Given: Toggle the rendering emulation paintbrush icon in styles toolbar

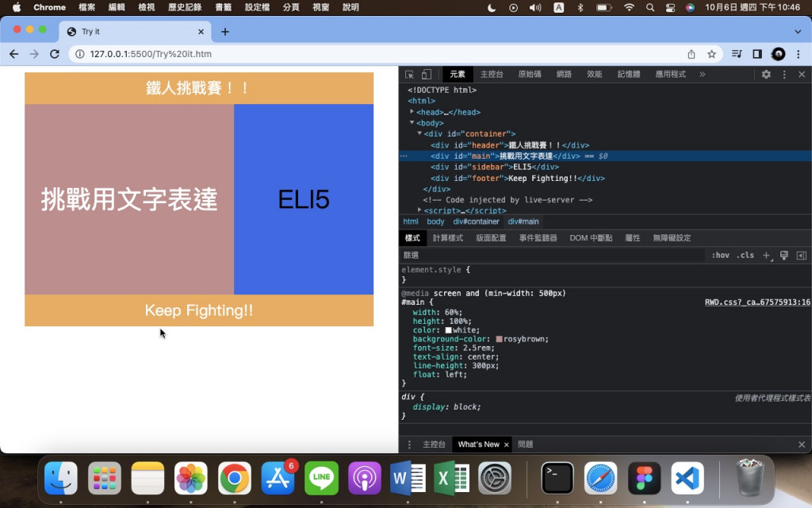Looking at the screenshot, I should click(x=784, y=255).
